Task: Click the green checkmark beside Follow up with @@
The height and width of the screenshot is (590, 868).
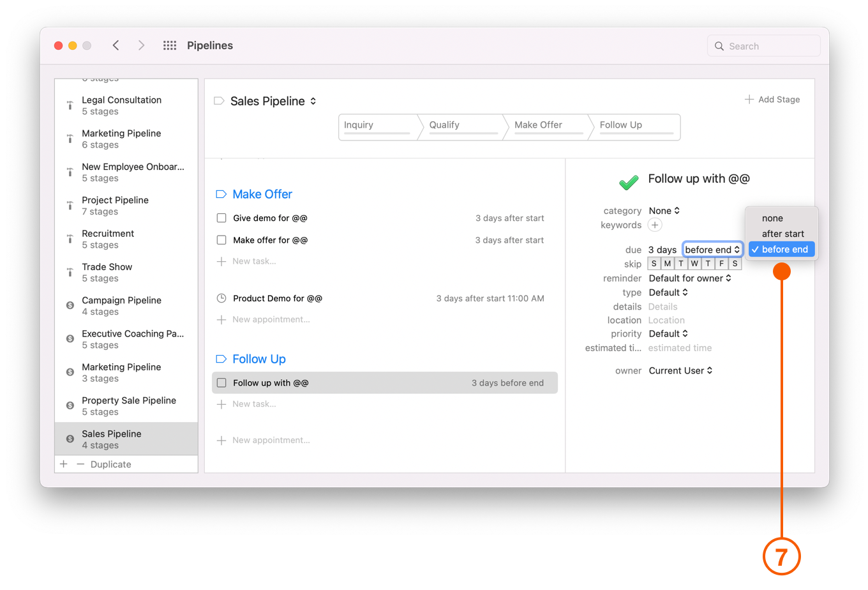Action: pos(628,182)
